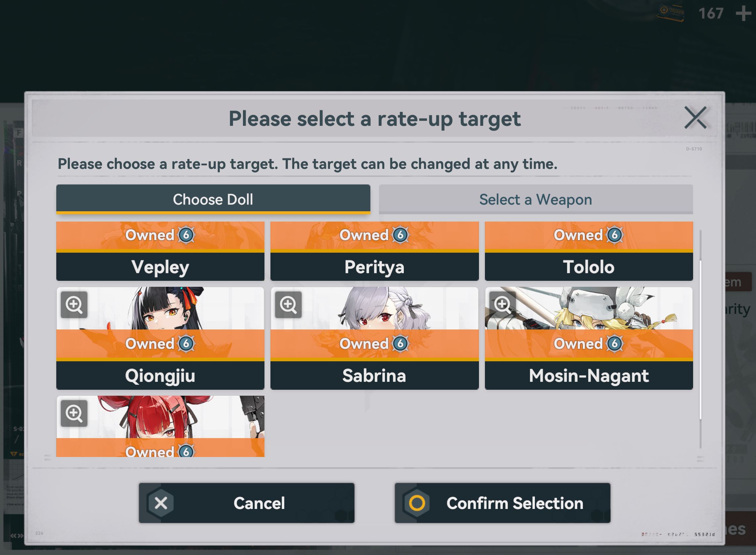Click the X icon on the Cancel button
The image size is (756, 555).
point(161,503)
